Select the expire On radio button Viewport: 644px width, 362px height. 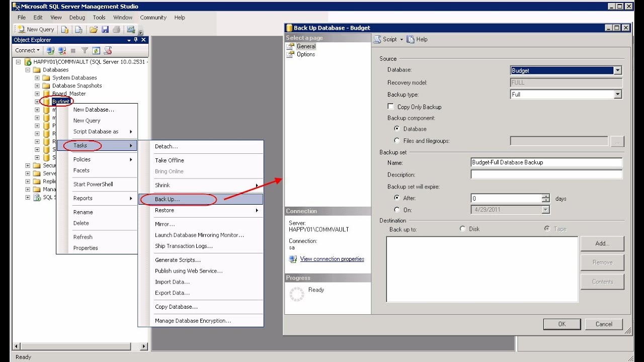397,210
